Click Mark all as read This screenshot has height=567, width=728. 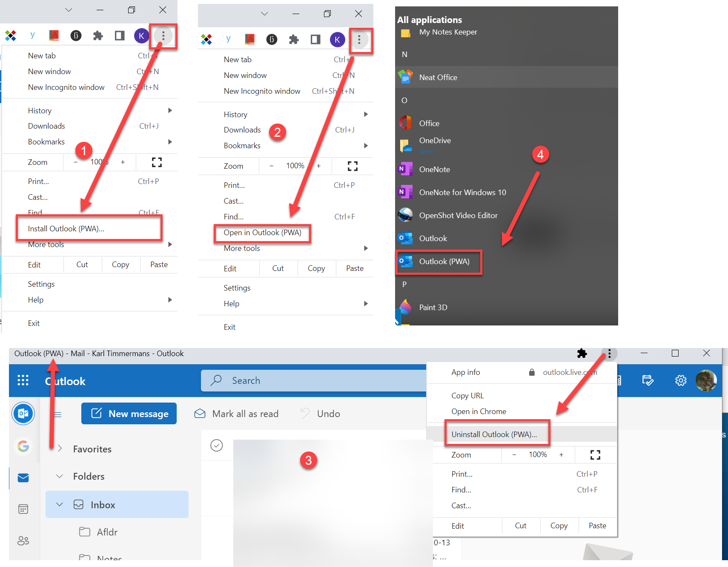click(x=246, y=413)
